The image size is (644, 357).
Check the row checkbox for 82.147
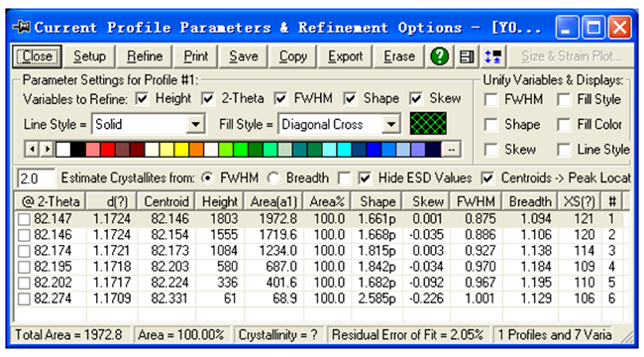pyautogui.click(x=24, y=219)
